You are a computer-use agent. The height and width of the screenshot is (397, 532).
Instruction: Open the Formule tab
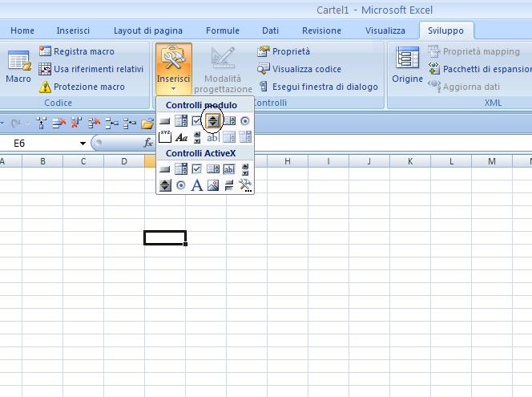[223, 30]
